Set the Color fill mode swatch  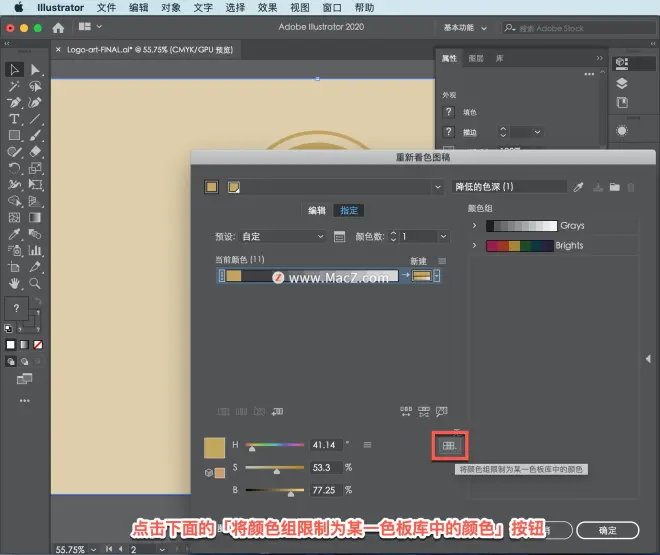click(11, 345)
